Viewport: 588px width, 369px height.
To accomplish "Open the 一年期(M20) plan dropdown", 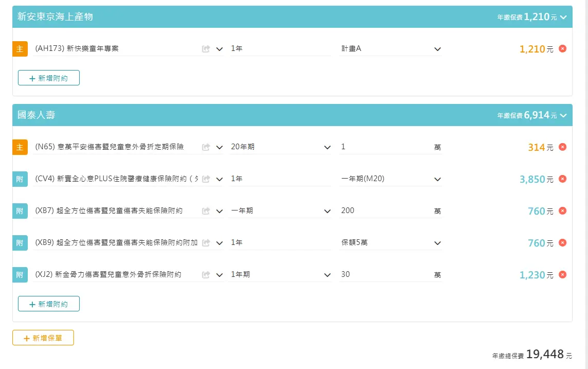I will 391,179.
